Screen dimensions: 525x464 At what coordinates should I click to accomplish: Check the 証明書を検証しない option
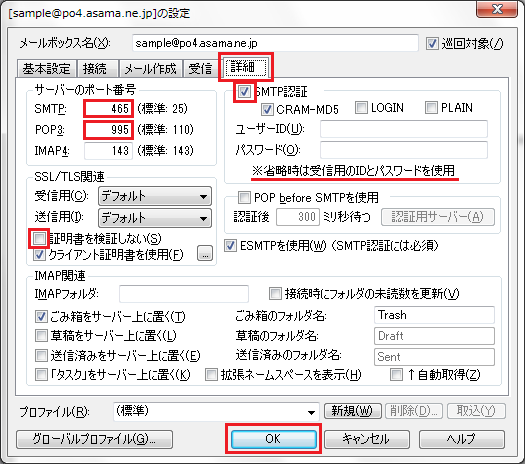(40, 239)
